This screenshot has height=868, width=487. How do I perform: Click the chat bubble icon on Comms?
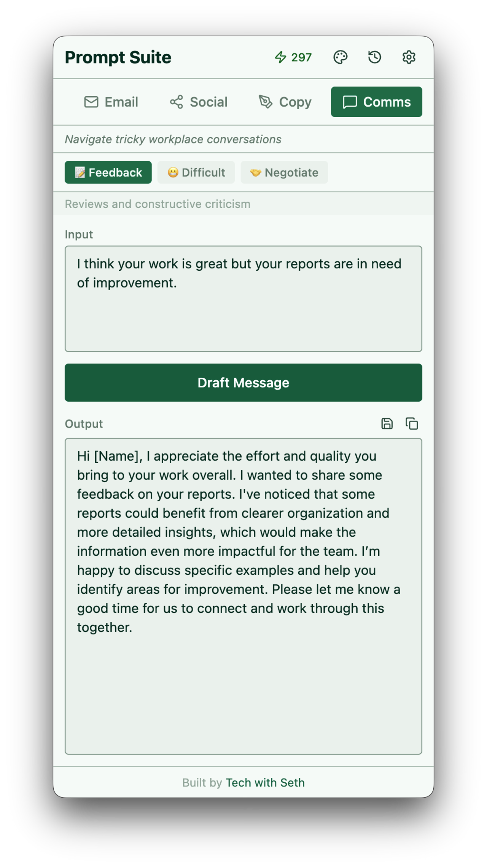tap(350, 102)
